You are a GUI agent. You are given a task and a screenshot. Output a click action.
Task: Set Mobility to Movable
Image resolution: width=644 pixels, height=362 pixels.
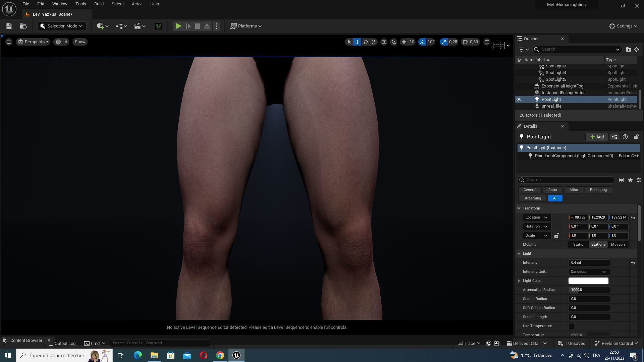coord(618,245)
